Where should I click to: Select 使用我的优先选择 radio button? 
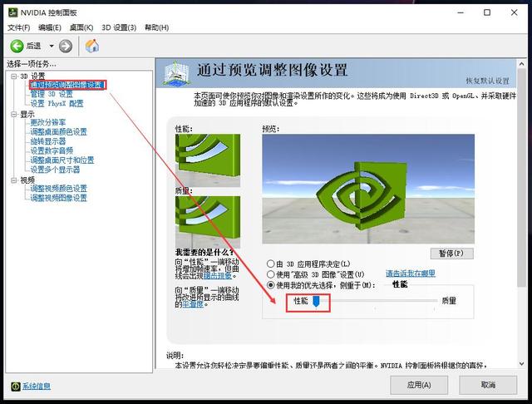270,285
